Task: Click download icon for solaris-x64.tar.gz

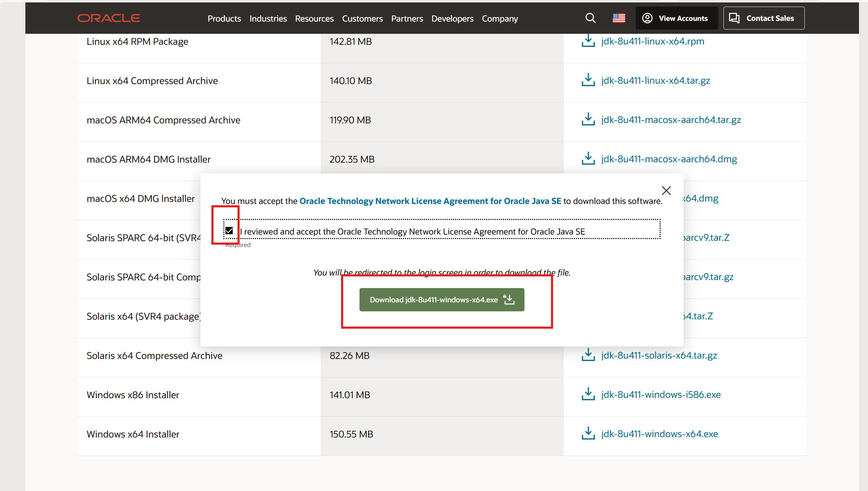Action: (588, 355)
